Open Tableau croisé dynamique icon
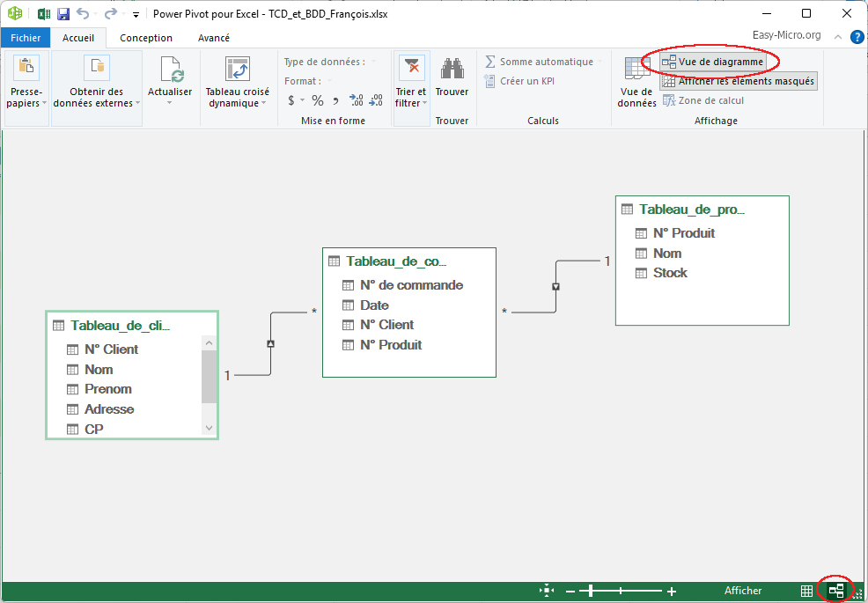Screen dimensions: 868x603 [237, 70]
